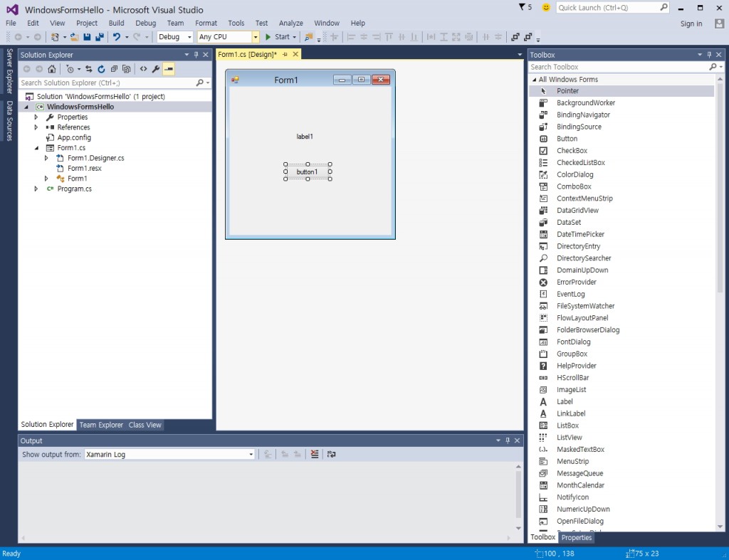Collapse the Form1.cs tree node
This screenshot has width=729, height=560.
coord(36,148)
